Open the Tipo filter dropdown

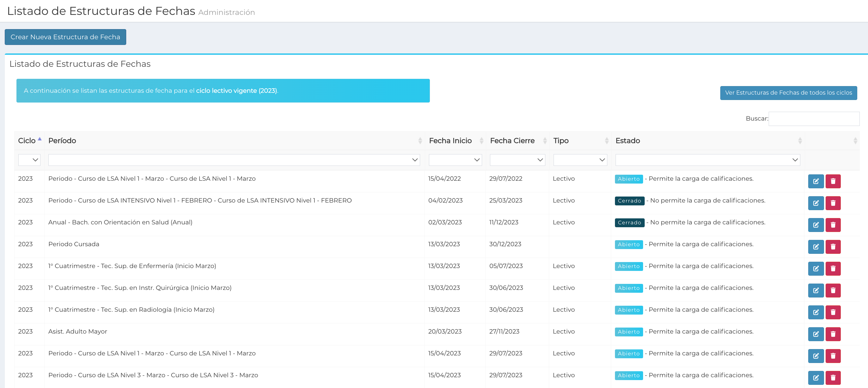click(580, 160)
